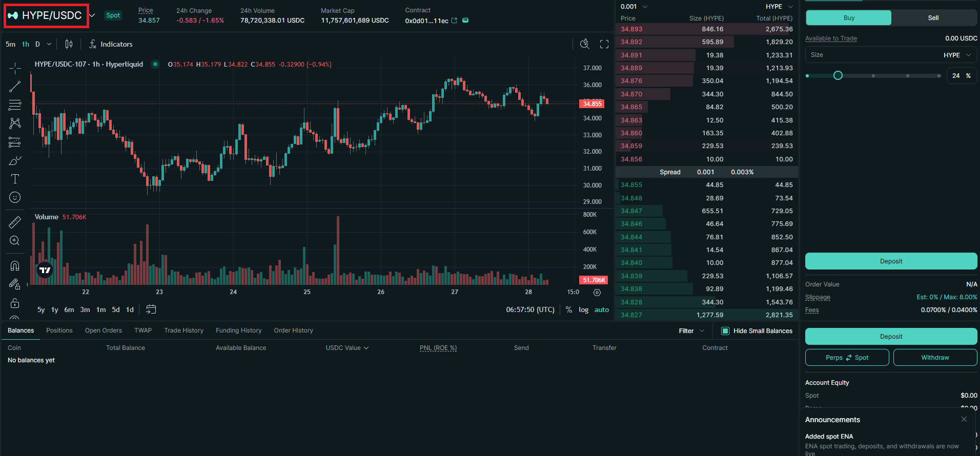Switch to the Open Orders tab
Viewport: 980px width, 456px height.
pyautogui.click(x=104, y=330)
